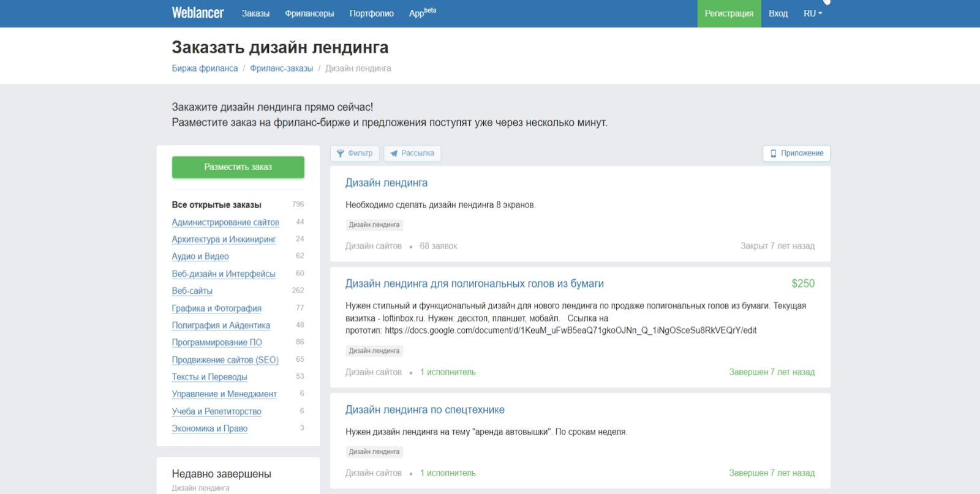Select Все открытые заказы category
This screenshot has height=494, width=980.
217,205
